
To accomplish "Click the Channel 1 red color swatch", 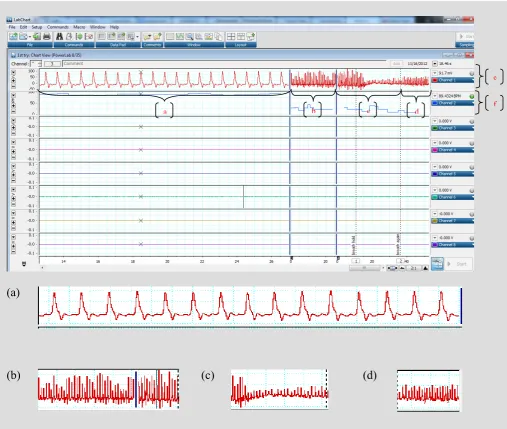I will [x=435, y=80].
